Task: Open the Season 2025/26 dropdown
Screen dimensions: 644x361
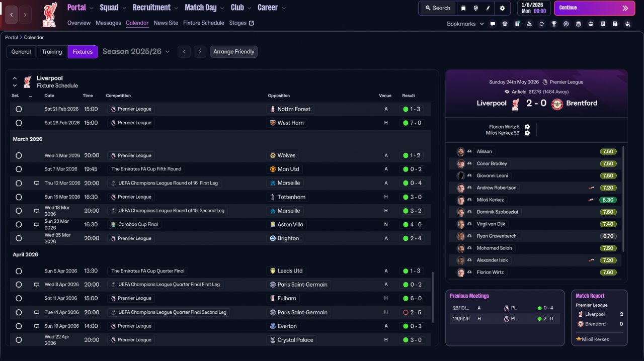Action: click(136, 51)
